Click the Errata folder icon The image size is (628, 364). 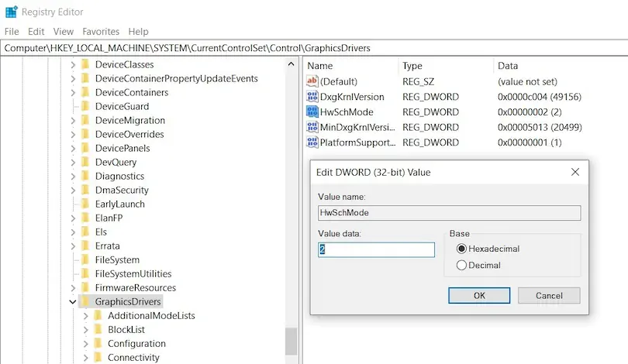tap(85, 246)
